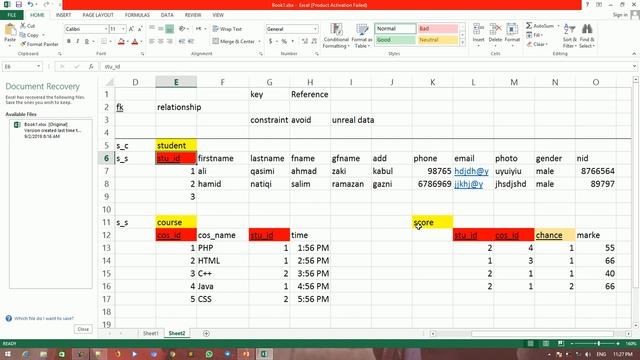Image resolution: width=640 pixels, height=360 pixels.
Task: Open Conditional Formatting menu
Action: tap(336, 36)
